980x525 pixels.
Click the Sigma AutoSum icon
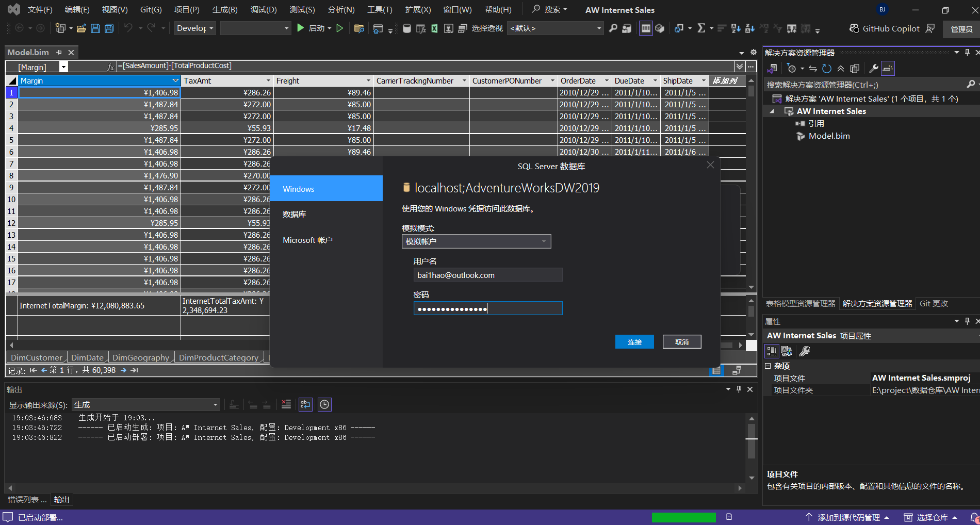pyautogui.click(x=701, y=28)
